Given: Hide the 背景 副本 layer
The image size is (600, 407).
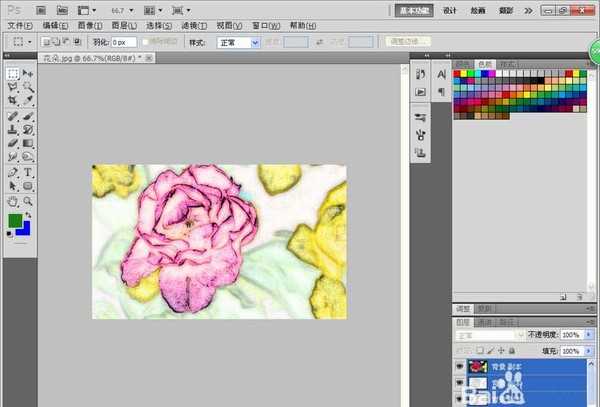Looking at the screenshot, I should (460, 367).
